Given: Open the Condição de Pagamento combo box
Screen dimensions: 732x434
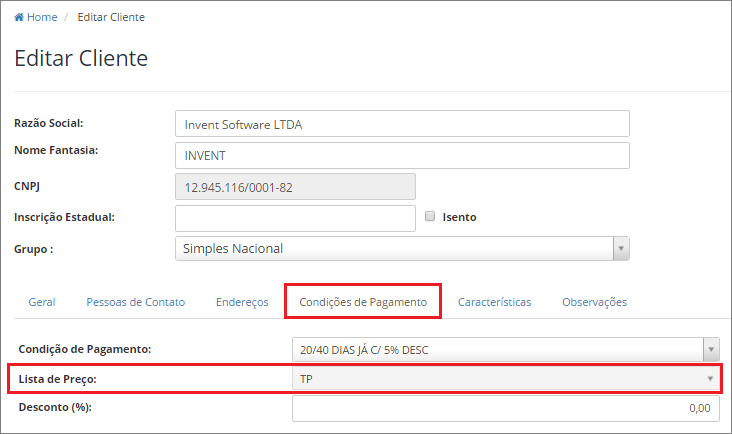Looking at the screenshot, I should 506,350.
